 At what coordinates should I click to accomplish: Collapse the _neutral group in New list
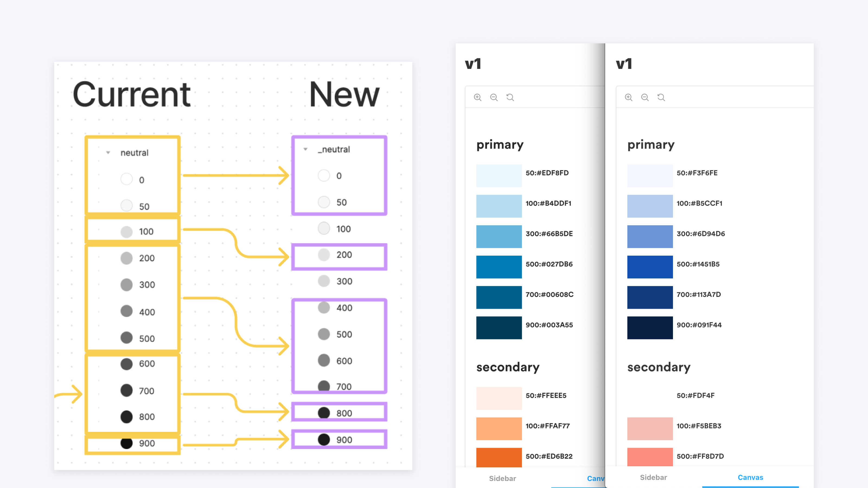(x=305, y=149)
